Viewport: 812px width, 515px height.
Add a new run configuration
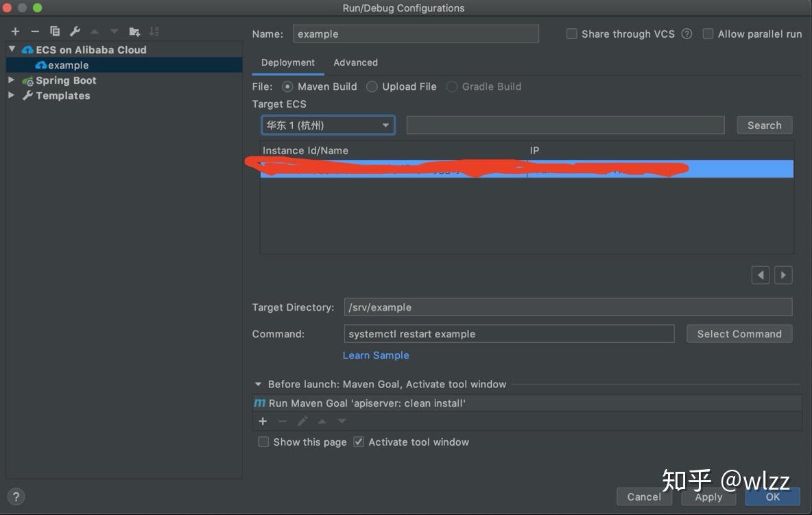(x=15, y=32)
